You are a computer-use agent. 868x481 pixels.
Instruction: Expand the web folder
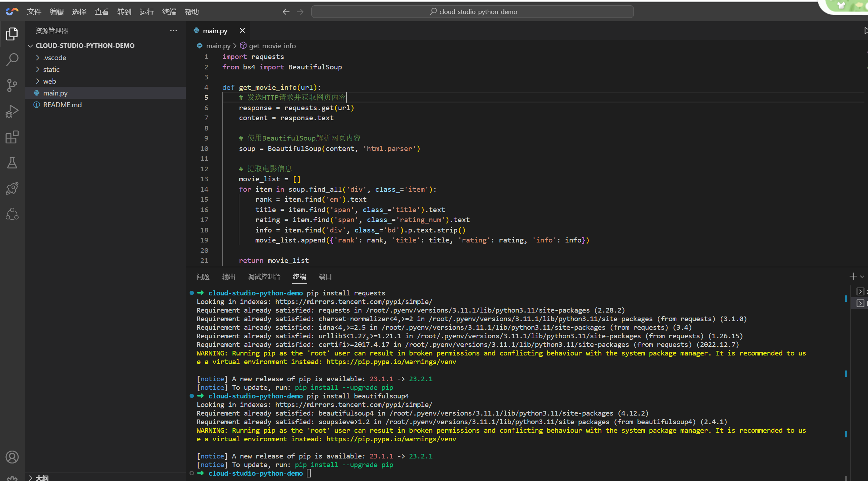pyautogui.click(x=49, y=81)
